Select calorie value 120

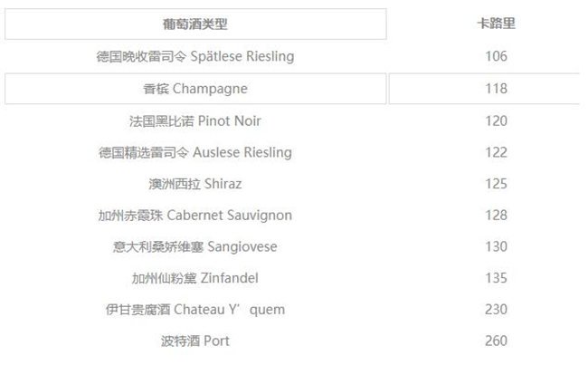click(496, 120)
